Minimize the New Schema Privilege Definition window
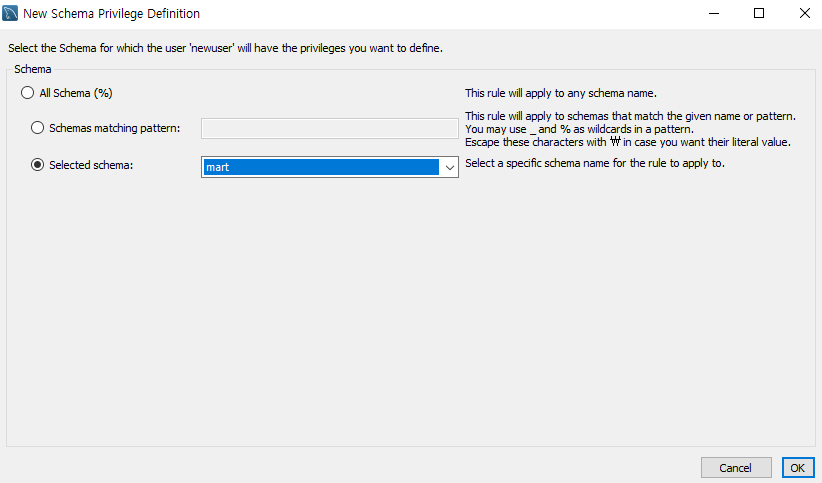Image resolution: width=822 pixels, height=483 pixels. [713, 13]
